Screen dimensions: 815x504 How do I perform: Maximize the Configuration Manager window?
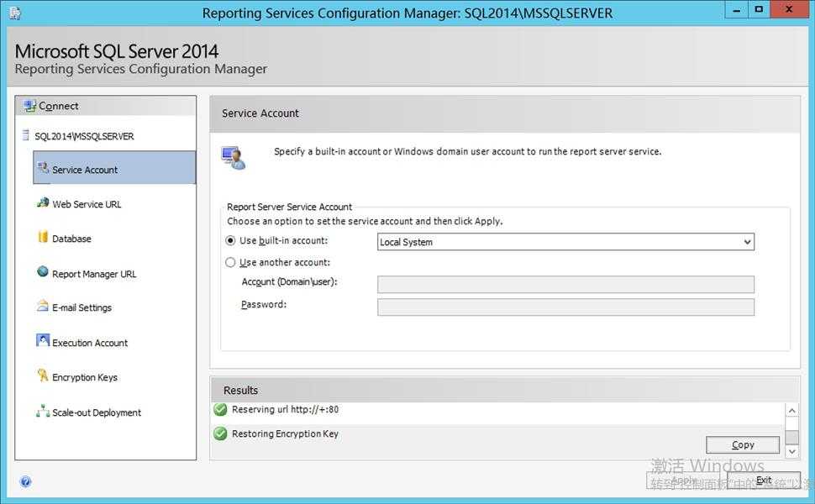[759, 9]
